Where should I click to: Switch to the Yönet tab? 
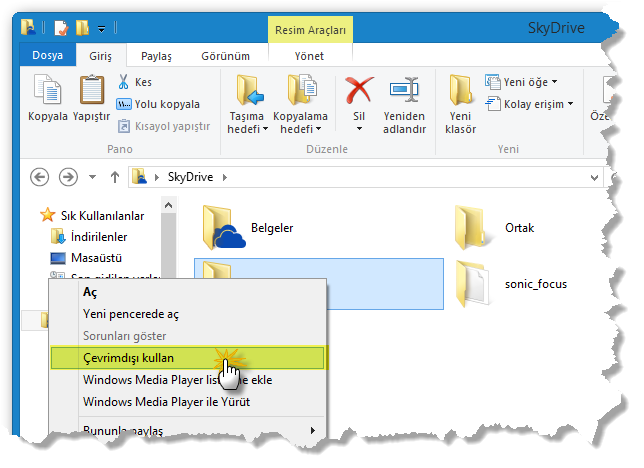(309, 56)
